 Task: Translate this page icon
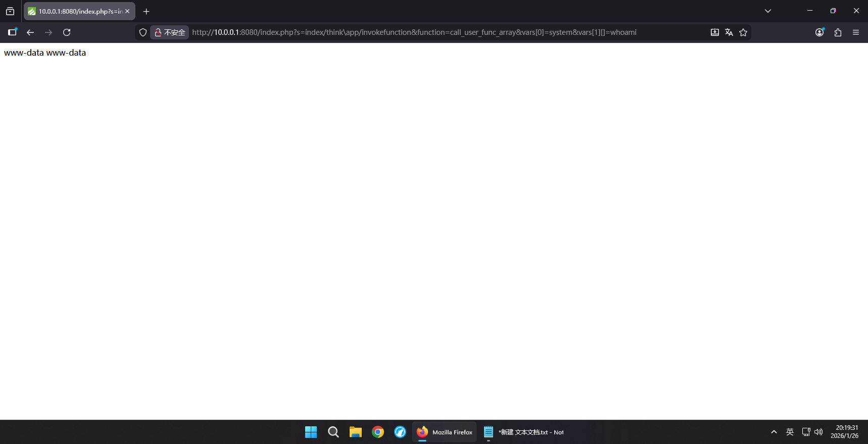coord(729,32)
